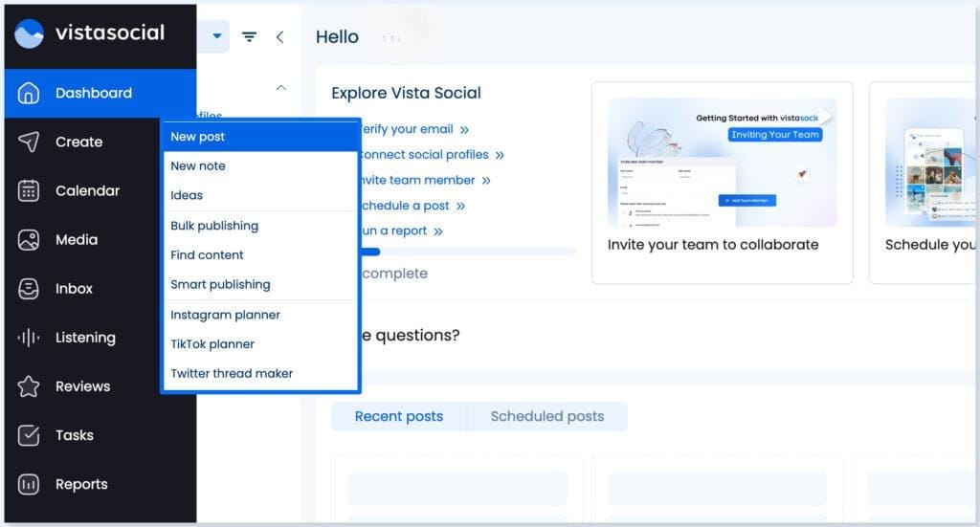The width and height of the screenshot is (980, 527).
Task: Open the Reports chart icon
Action: pyautogui.click(x=28, y=484)
